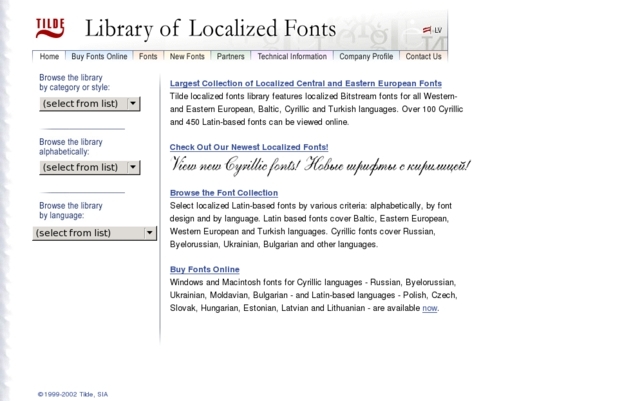
Task: Click the Latvian flag LV icon
Action: pos(433,30)
